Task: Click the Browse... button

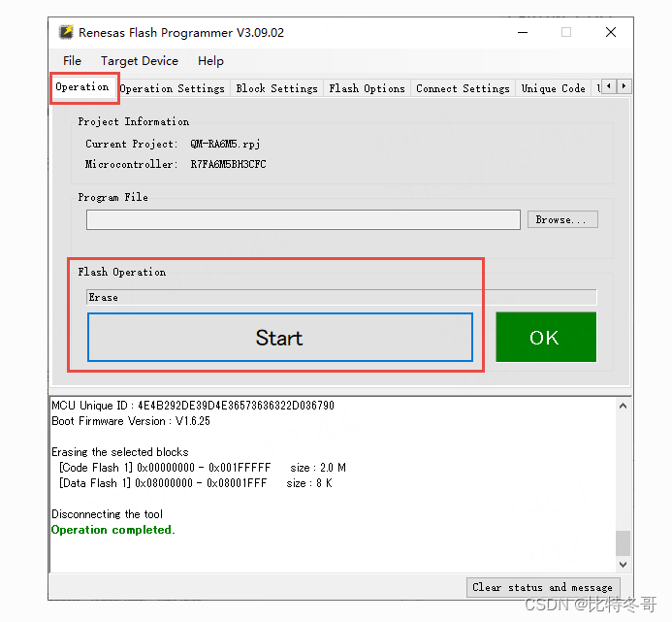Action: click(x=562, y=219)
